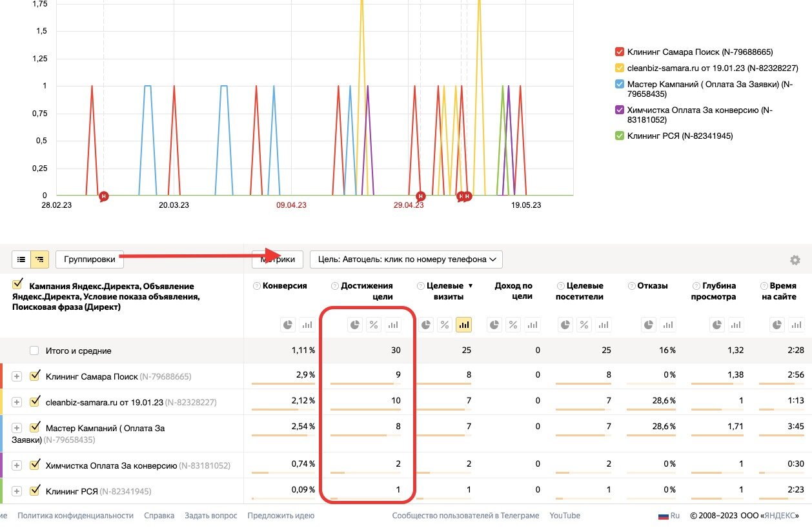The width and height of the screenshot is (812, 528).
Task: Open the Метрики menu
Action: [x=277, y=259]
